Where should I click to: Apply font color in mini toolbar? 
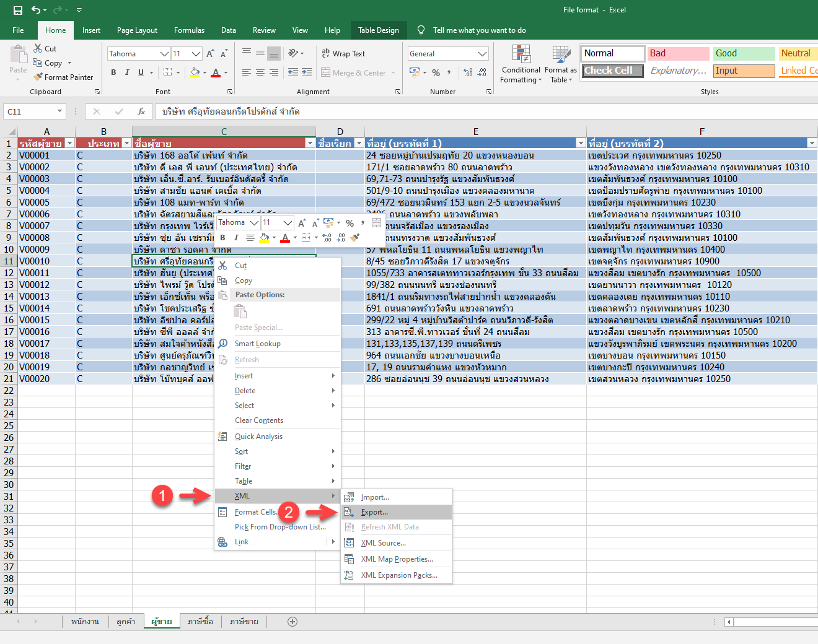point(285,237)
